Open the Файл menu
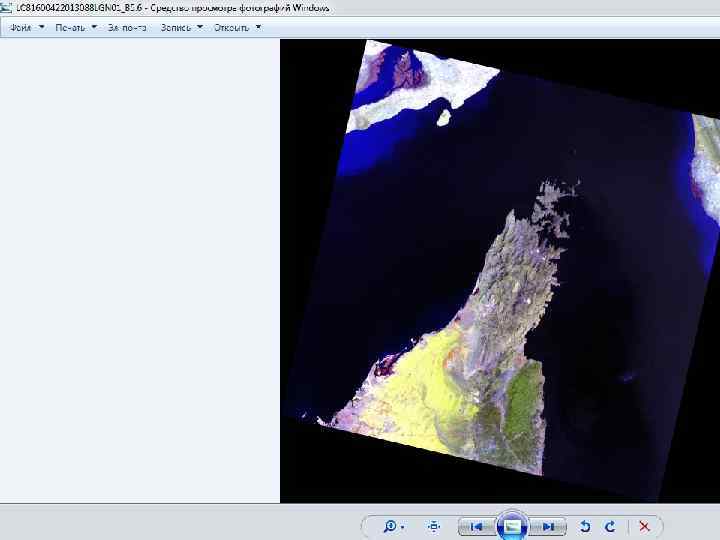The image size is (720, 540). click(21, 28)
